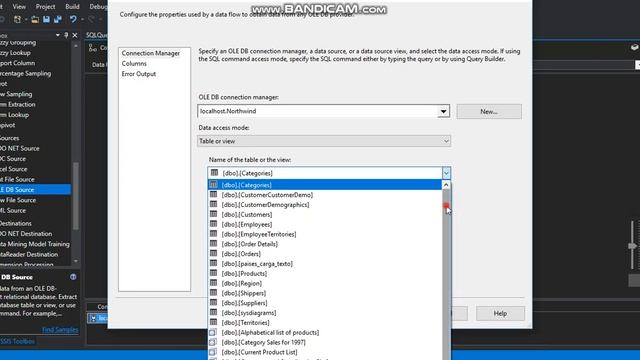
Task: Select [dbo].[CustomerDemographics] from the list
Action: [x=325, y=204]
